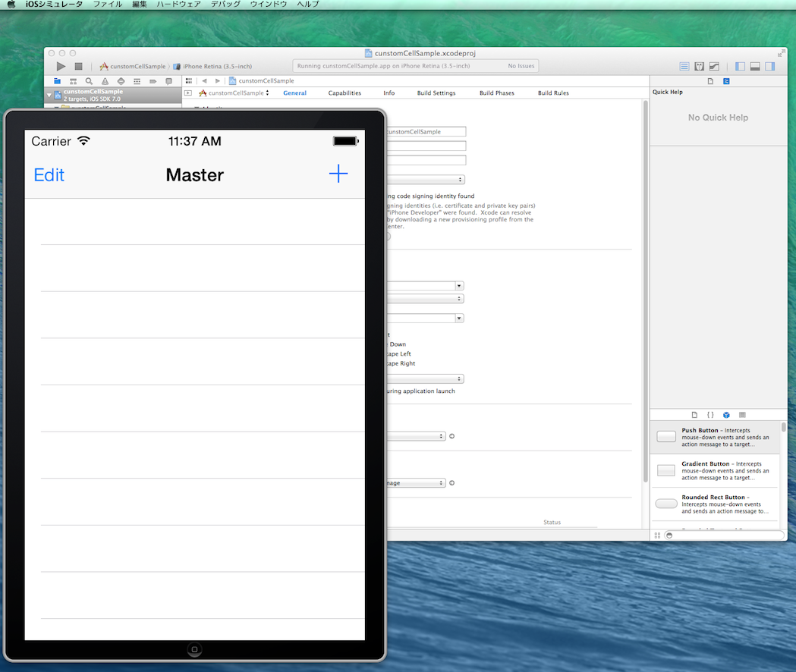Hide the Utilities pane
Screen dimensions: 796x672
770,66
